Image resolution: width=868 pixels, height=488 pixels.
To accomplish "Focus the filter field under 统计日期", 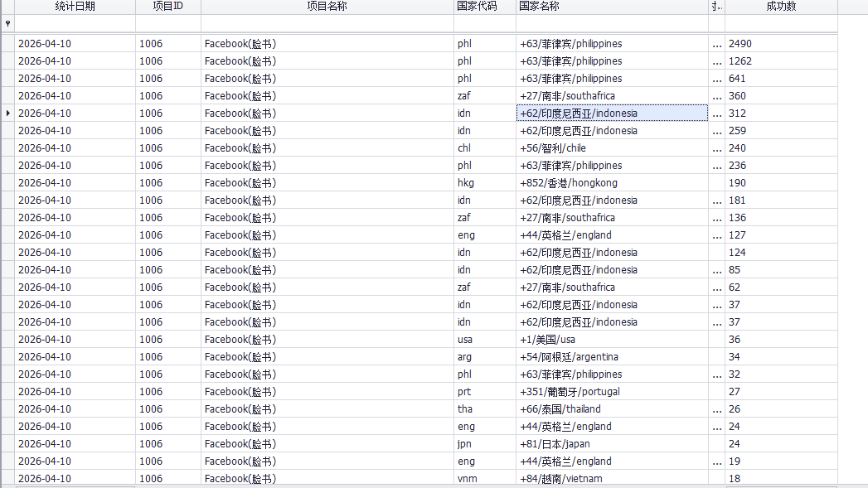I will tap(75, 23).
